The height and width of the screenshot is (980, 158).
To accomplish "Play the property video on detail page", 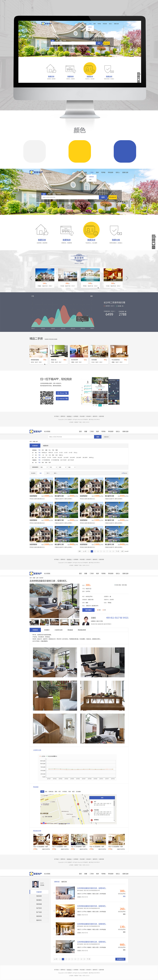I will (x=54, y=601).
